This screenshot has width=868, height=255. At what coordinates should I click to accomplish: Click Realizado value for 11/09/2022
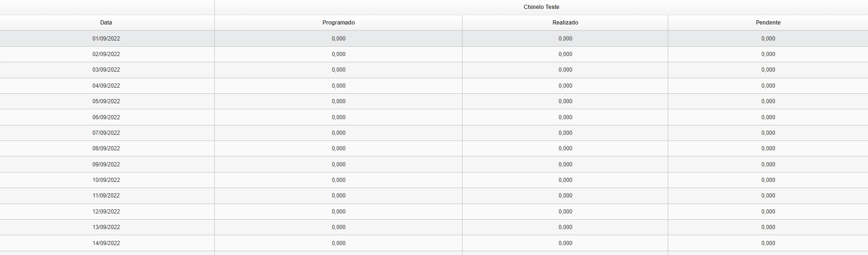565,196
